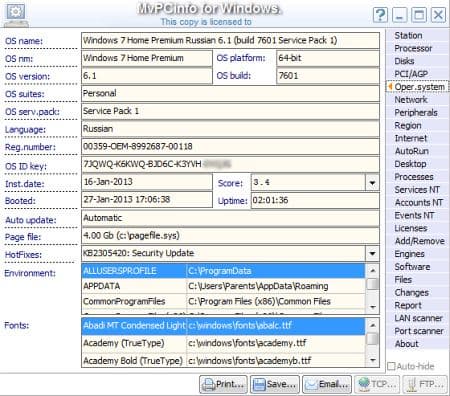Viewport: 450px width, 396px height.
Task: Show the Internet section
Action: pyautogui.click(x=411, y=138)
